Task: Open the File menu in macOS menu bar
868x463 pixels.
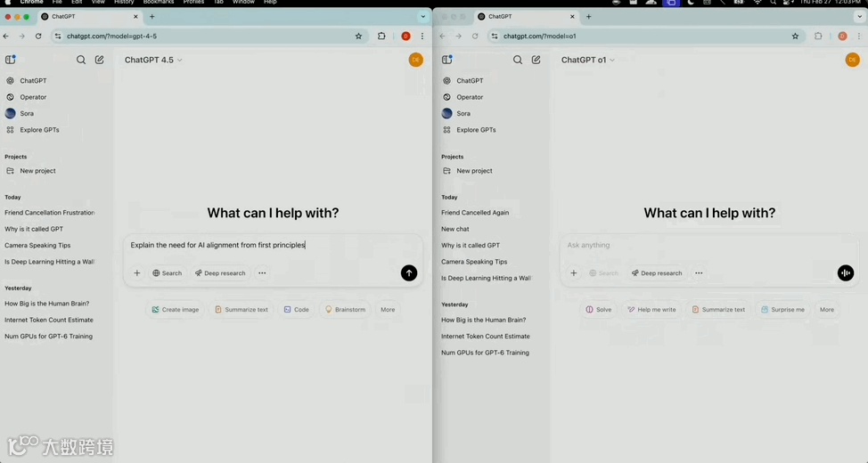Action: pyautogui.click(x=57, y=2)
